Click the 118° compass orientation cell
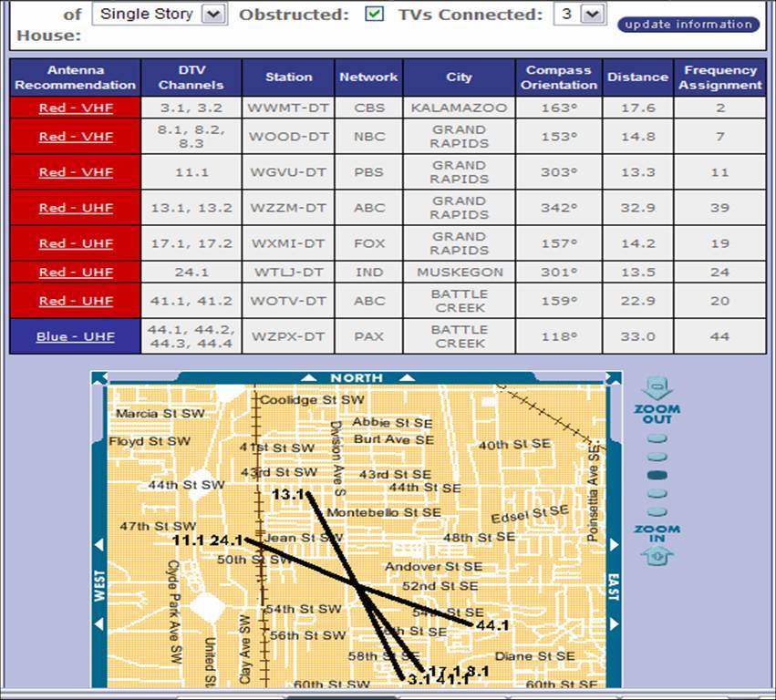The height and width of the screenshot is (700, 776). [559, 336]
